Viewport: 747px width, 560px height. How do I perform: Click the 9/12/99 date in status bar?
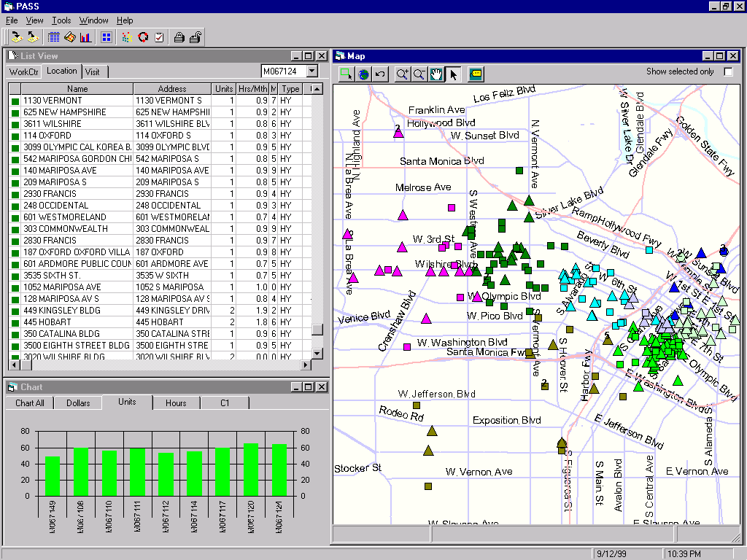[x=612, y=554]
